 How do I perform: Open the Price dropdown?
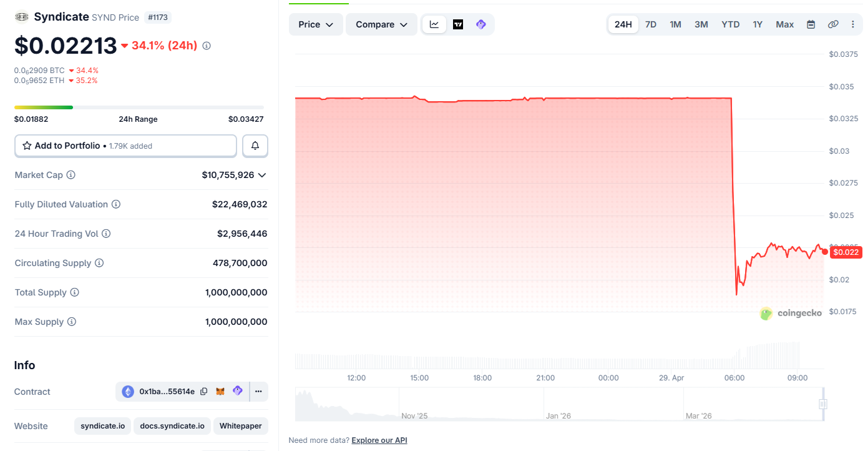(316, 24)
